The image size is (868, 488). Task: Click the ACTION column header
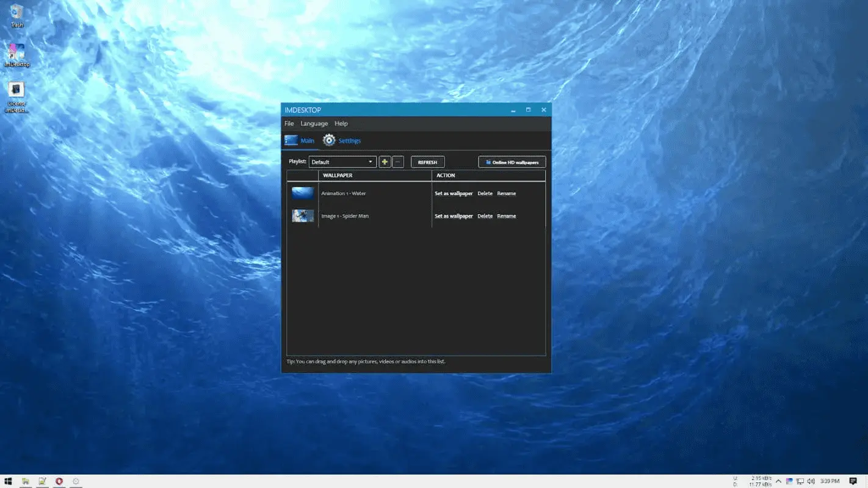tap(488, 176)
